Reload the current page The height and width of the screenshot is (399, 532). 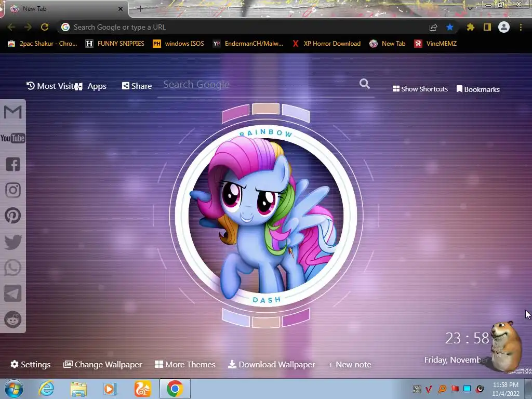point(45,27)
